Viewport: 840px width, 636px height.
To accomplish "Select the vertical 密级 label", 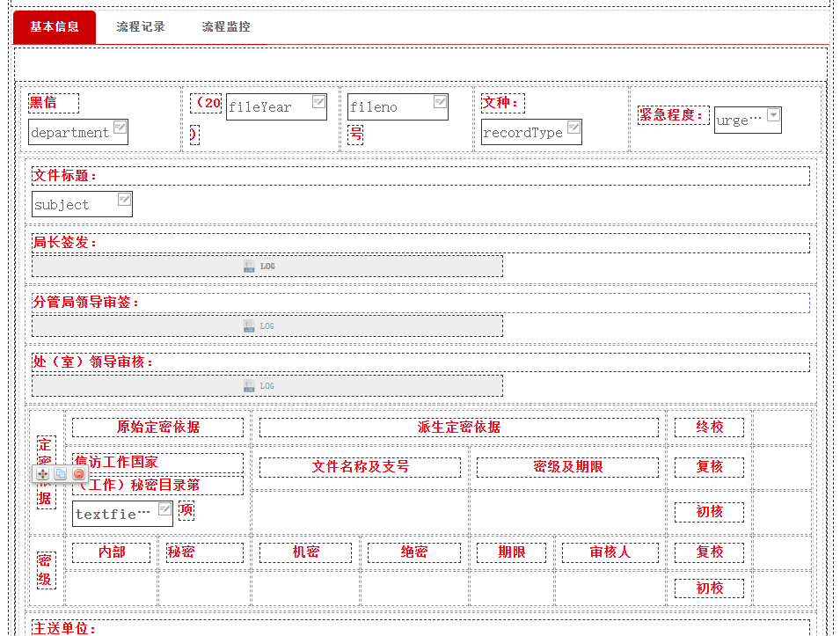I will 46,571.
